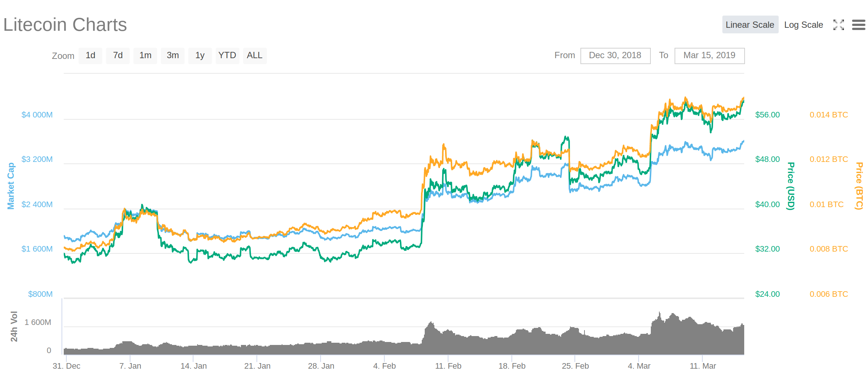Click the Market Cap axis title
Viewport: 868px width, 372px height.
coord(11,186)
